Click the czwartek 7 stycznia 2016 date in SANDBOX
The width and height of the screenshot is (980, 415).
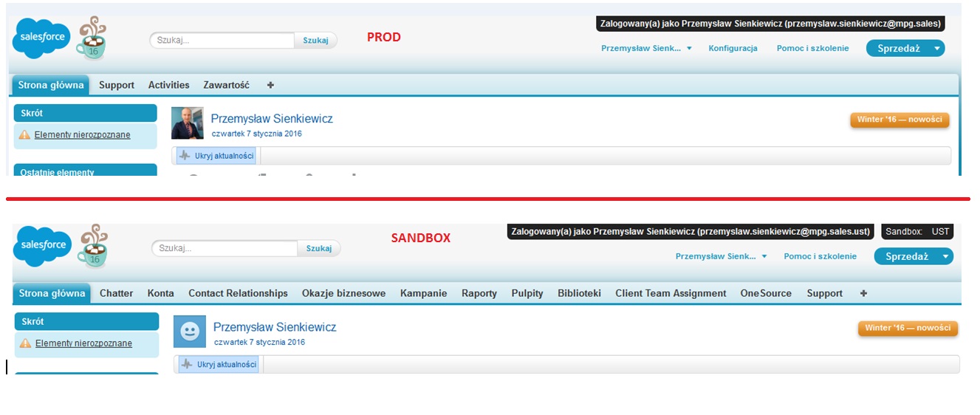point(259,342)
